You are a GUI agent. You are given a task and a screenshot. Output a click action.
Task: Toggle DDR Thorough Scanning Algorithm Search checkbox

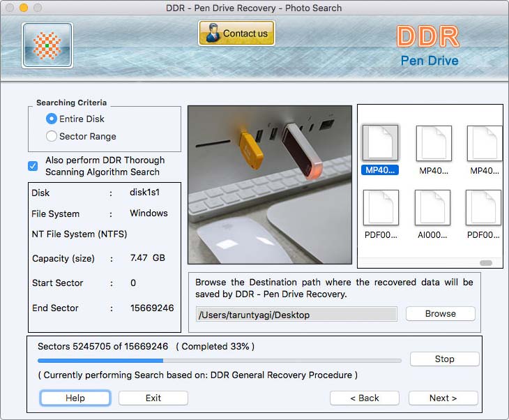33,166
